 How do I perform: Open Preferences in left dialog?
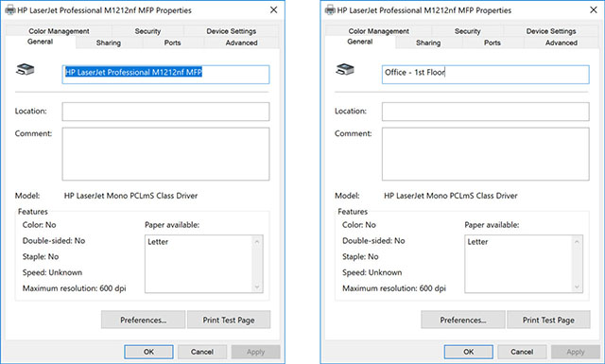pos(143,320)
